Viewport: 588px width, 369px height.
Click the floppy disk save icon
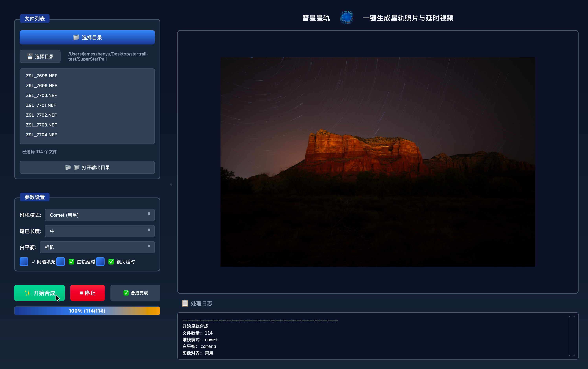point(30,57)
